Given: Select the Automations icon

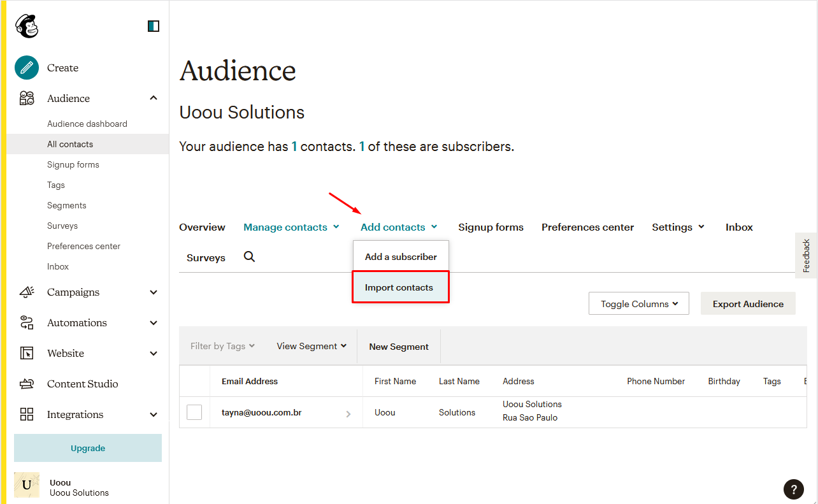Looking at the screenshot, I should [27, 322].
